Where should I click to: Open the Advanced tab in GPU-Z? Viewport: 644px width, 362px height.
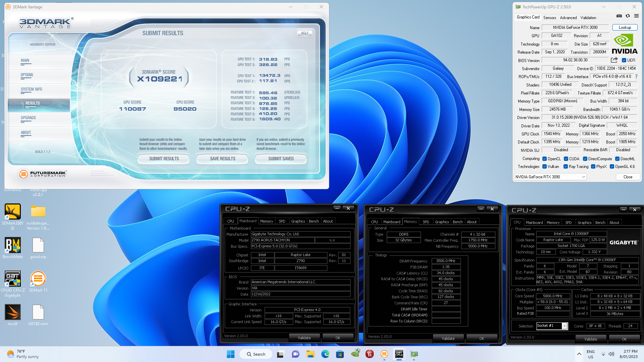tap(568, 17)
